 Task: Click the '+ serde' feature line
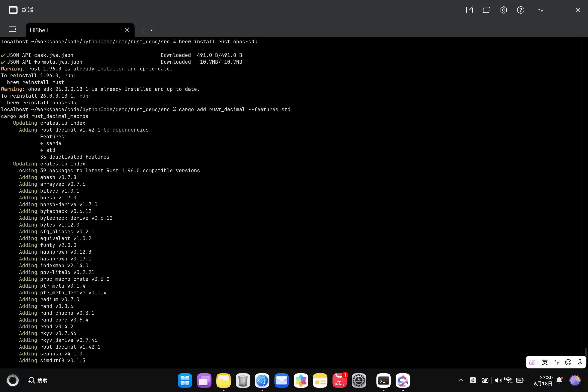pos(51,143)
